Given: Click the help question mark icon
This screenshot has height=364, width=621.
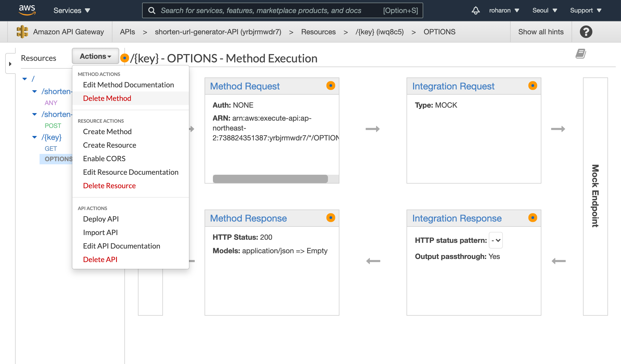Looking at the screenshot, I should 586,32.
